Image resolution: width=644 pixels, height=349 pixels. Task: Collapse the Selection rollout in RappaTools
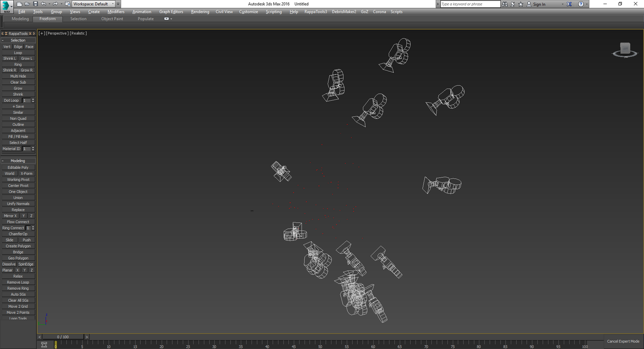(x=18, y=40)
